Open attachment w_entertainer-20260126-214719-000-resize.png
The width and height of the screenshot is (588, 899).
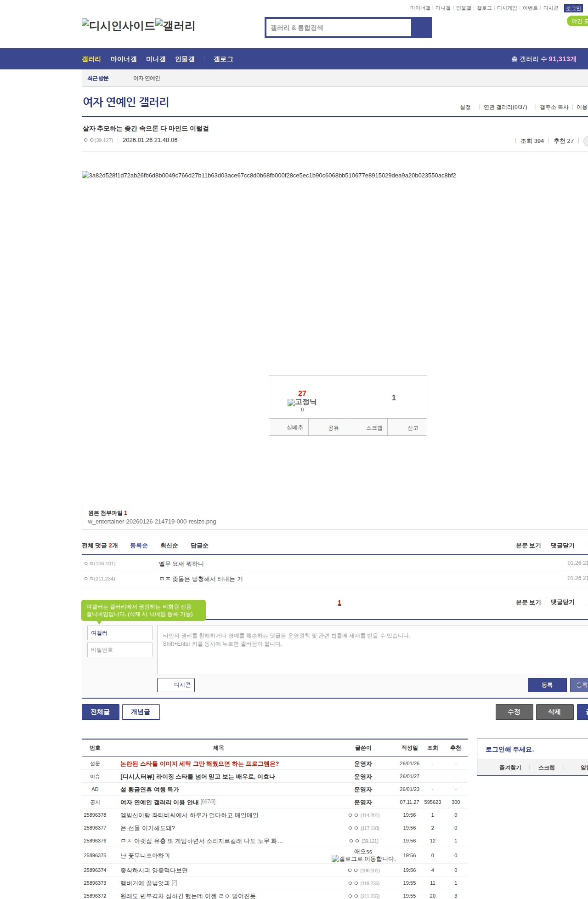coord(152,521)
